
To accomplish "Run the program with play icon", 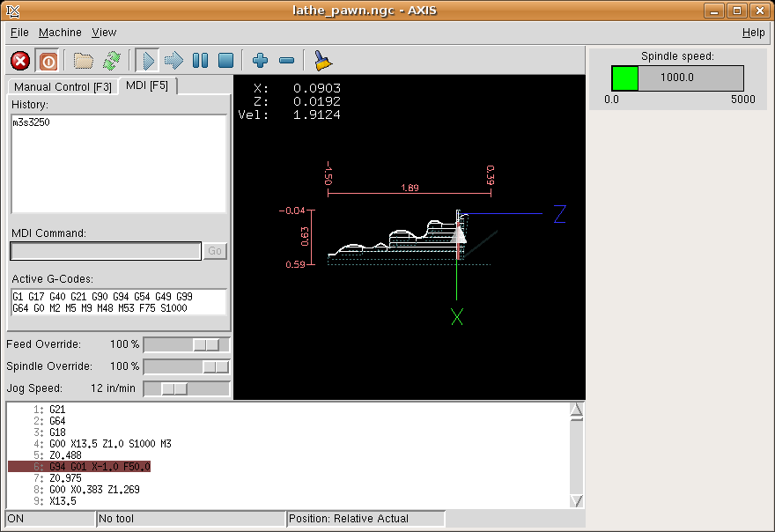I will 147,61.
